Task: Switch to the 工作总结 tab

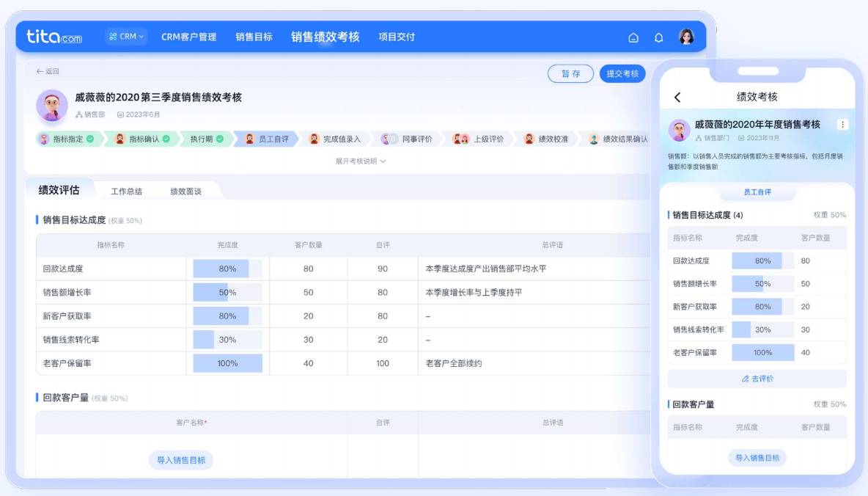Action: [x=126, y=192]
